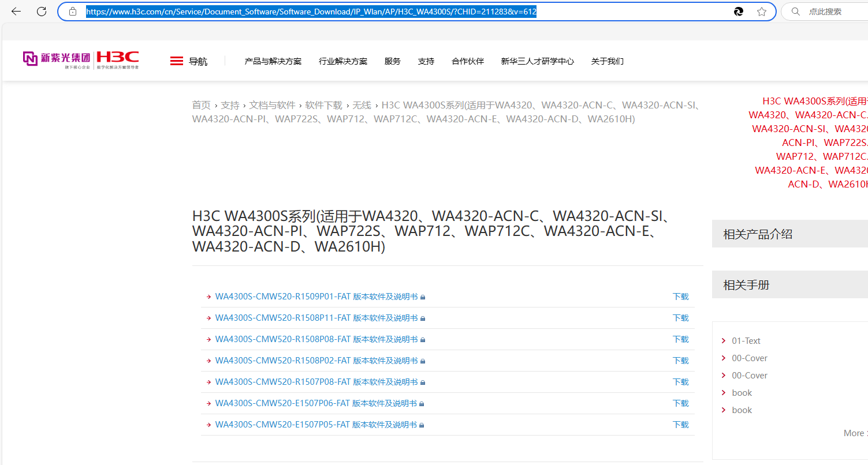Image resolution: width=868 pixels, height=465 pixels.
Task: Click 无线 in the breadcrumb
Action: 362,105
